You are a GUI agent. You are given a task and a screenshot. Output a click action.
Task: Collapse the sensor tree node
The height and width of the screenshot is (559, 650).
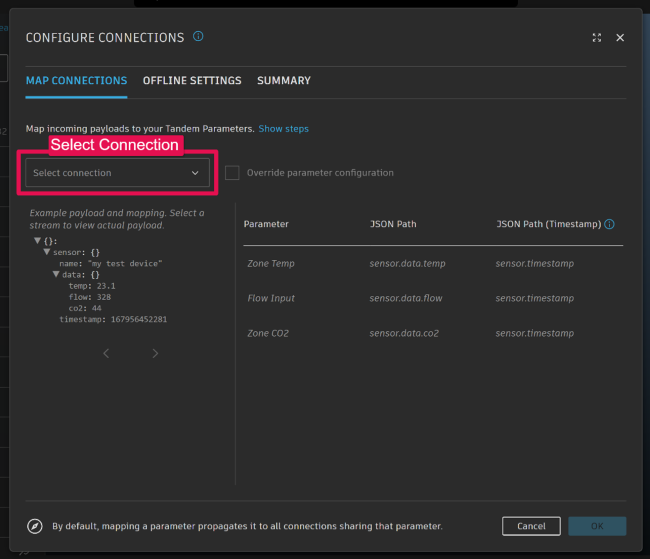pyautogui.click(x=47, y=252)
